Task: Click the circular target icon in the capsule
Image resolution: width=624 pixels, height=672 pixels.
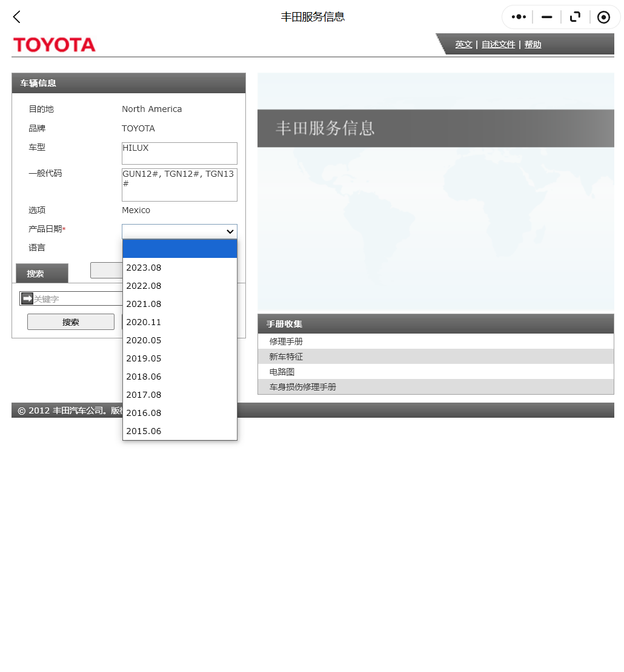Action: [603, 17]
